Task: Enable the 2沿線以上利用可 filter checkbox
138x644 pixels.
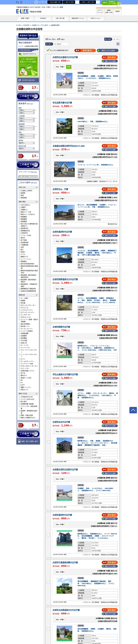Action: 20,191
